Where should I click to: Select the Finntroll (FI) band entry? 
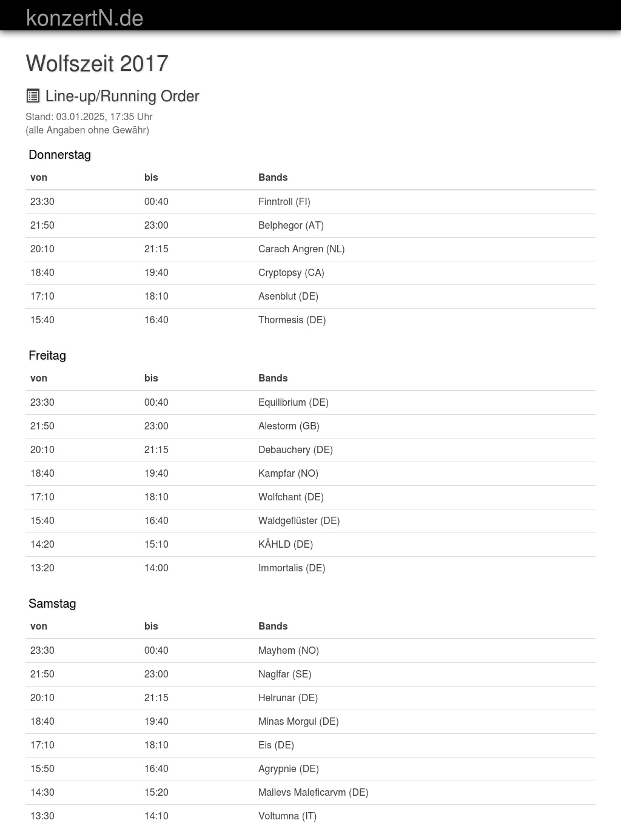284,201
